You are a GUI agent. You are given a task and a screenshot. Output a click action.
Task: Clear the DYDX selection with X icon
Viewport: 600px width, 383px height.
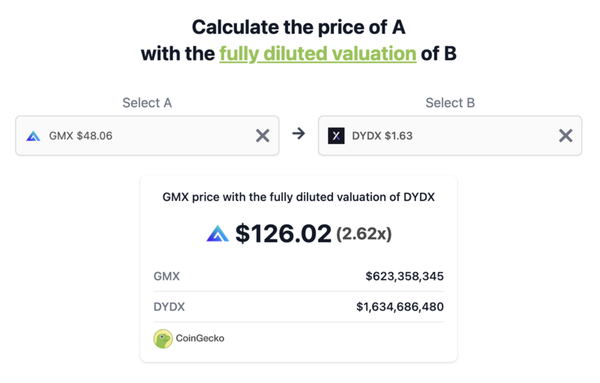click(566, 135)
